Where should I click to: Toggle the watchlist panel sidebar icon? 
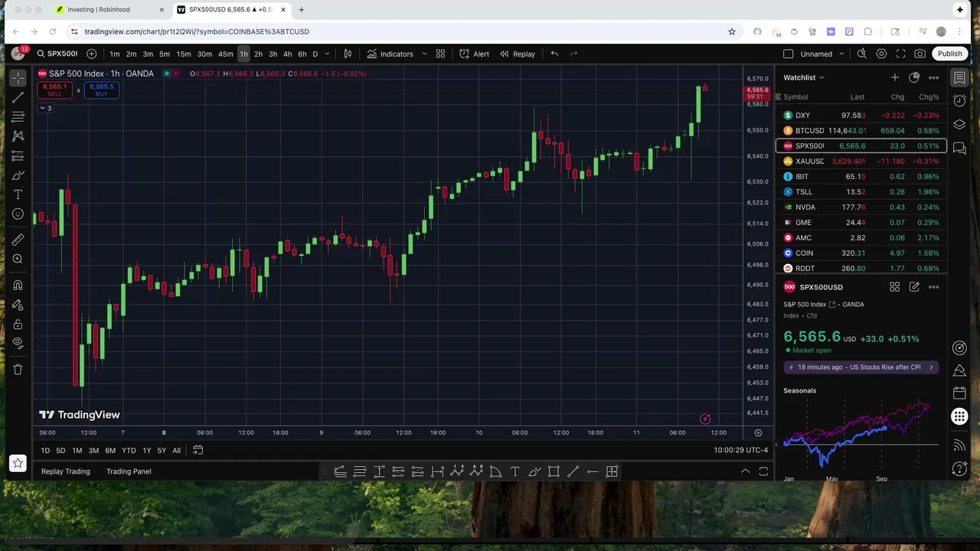959,77
